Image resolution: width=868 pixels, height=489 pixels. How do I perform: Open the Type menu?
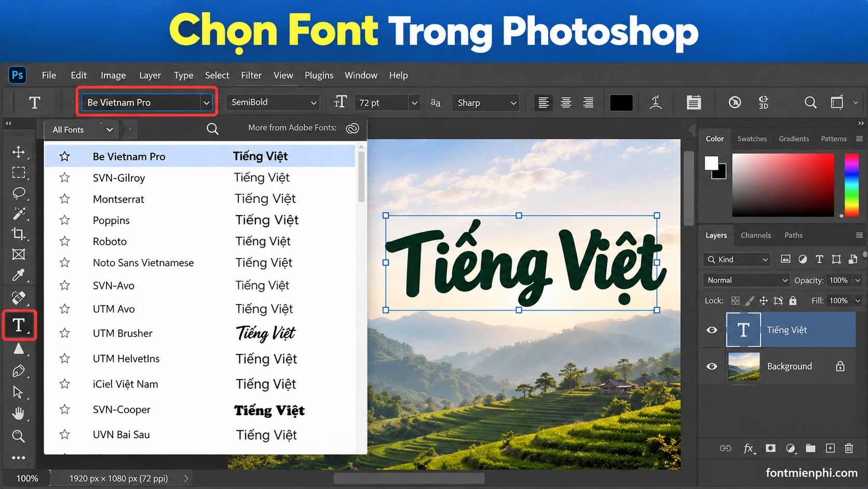tap(183, 75)
